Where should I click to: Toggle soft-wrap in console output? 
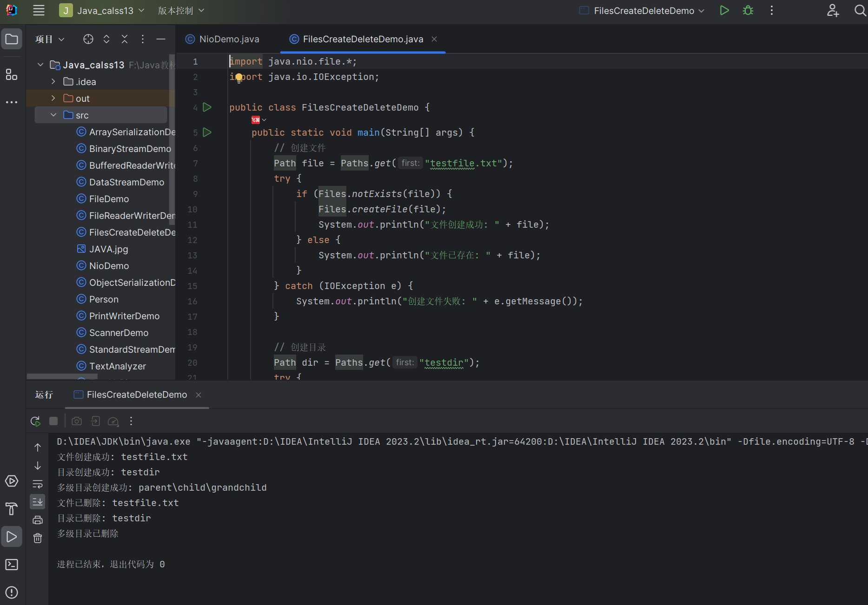38,484
